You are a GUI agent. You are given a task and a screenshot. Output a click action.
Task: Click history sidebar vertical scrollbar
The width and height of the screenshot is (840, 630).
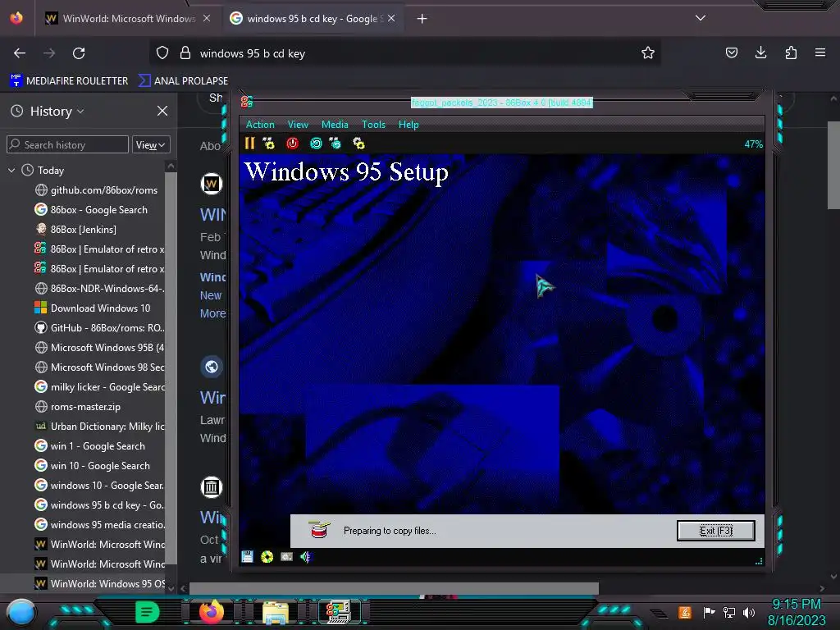coord(171,367)
